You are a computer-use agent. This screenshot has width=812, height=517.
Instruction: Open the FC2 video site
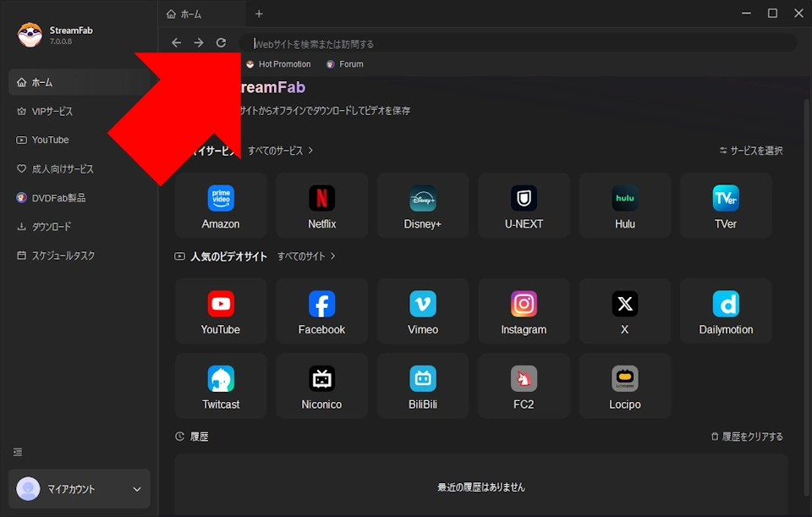click(524, 386)
